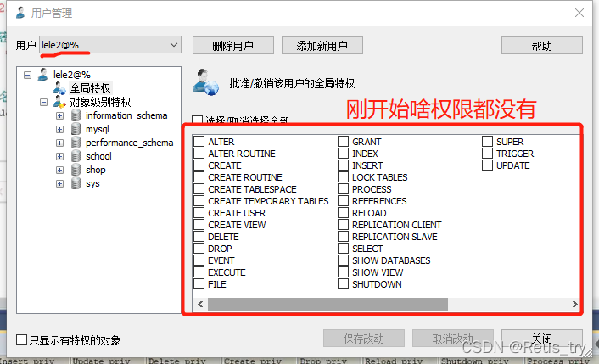Expand the performance_schema node
Viewport: 599px width, 364px height.
[60, 143]
